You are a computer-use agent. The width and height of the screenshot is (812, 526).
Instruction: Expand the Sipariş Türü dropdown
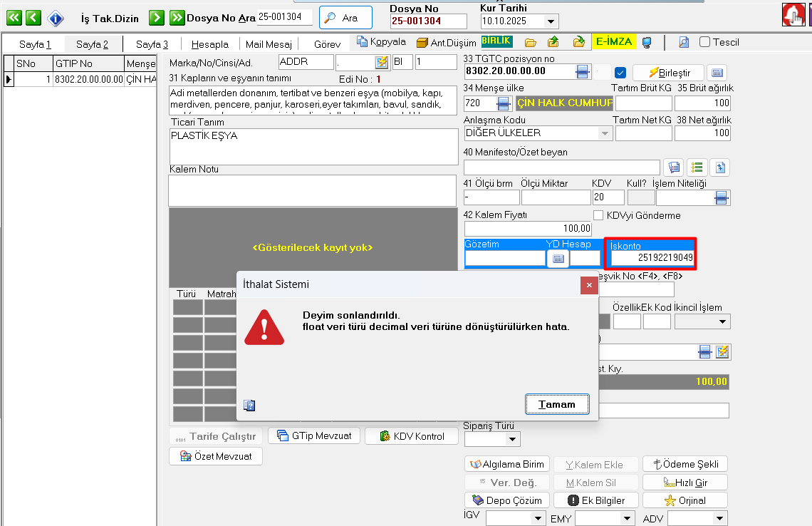click(513, 439)
